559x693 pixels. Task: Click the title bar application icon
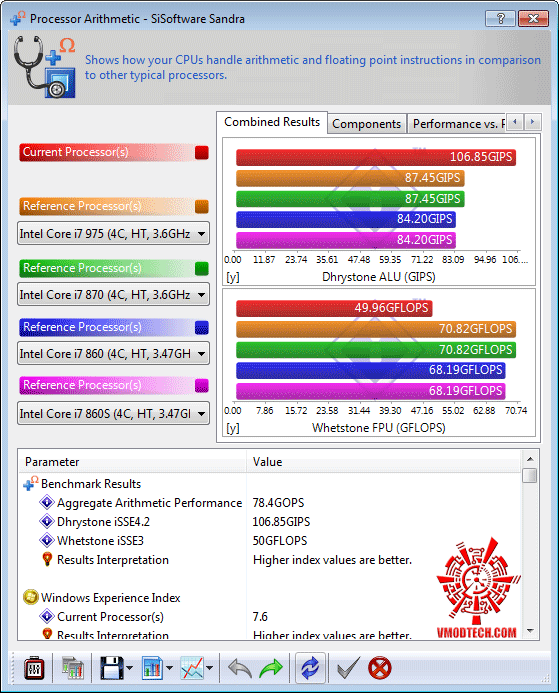tap(18, 18)
